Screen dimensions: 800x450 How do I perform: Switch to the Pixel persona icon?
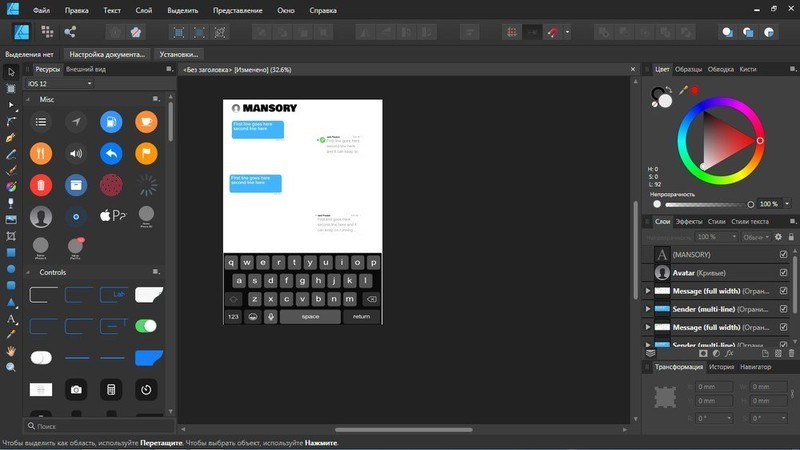(x=47, y=32)
